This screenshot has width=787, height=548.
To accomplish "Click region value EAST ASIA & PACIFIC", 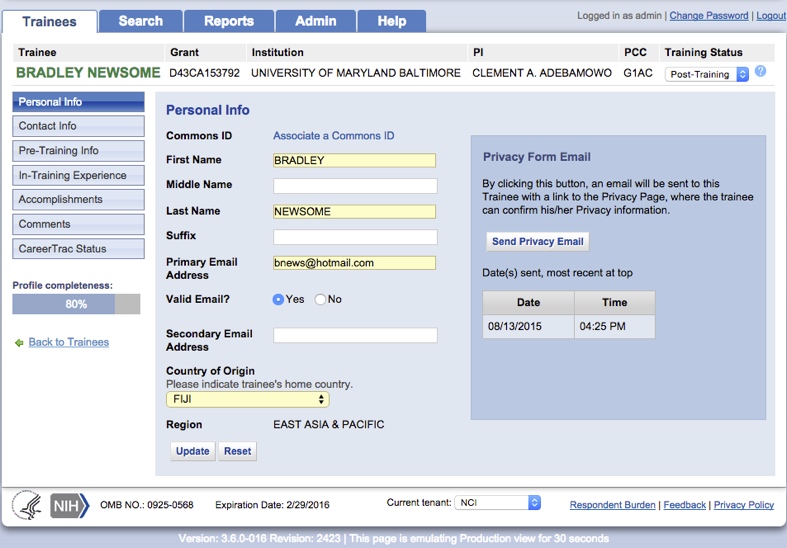I will (329, 425).
